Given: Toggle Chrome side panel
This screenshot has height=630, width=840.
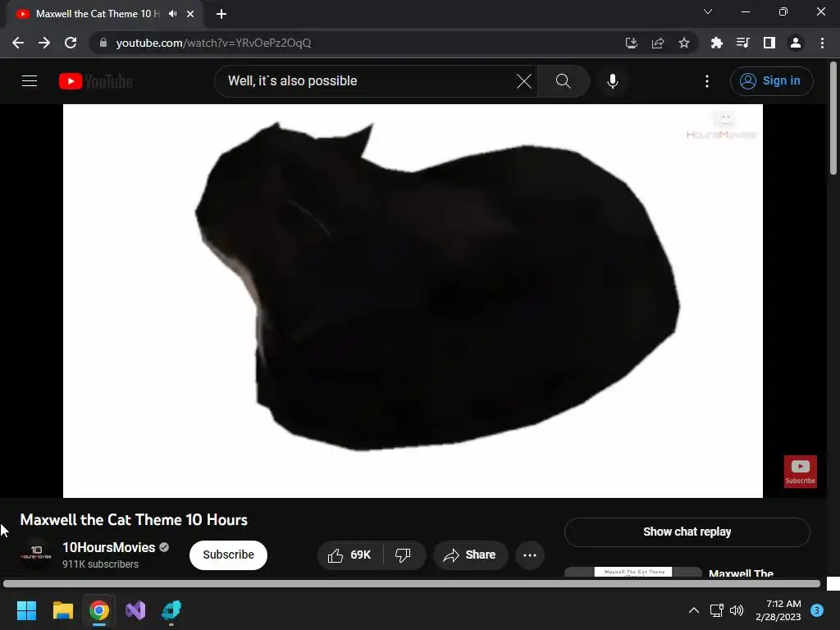Looking at the screenshot, I should [769, 43].
